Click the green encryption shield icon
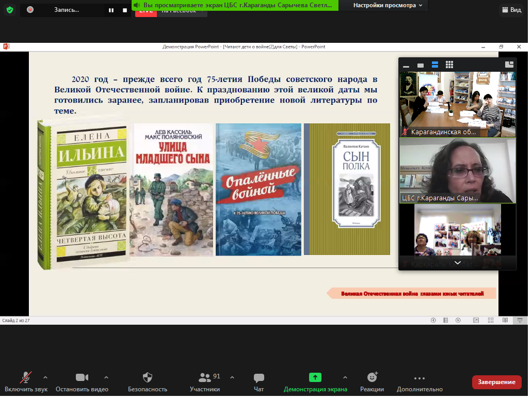 pos(10,10)
